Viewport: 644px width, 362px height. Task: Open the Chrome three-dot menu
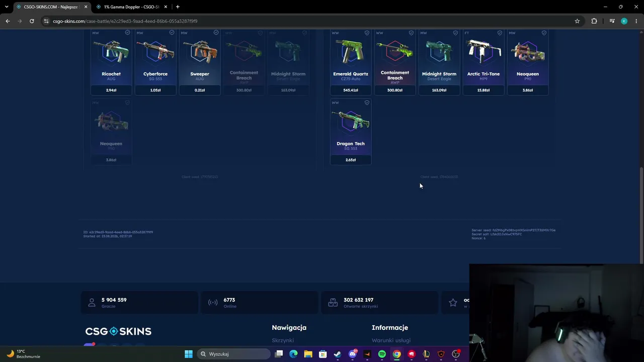tap(637, 21)
